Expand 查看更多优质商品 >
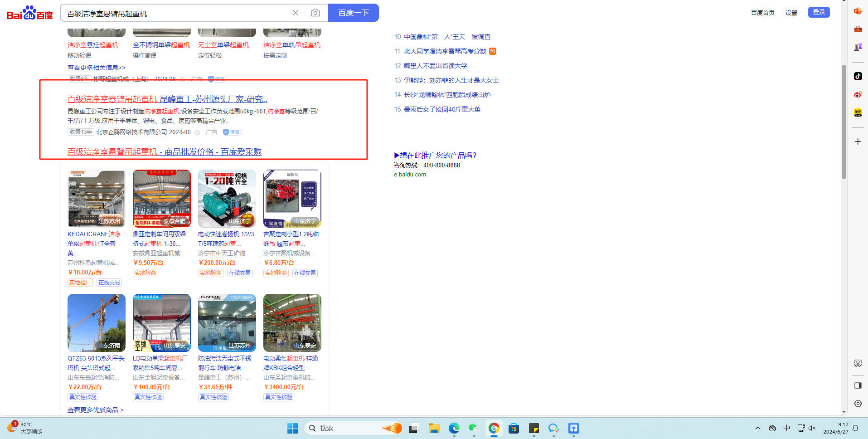This screenshot has height=439, width=868. [96, 410]
